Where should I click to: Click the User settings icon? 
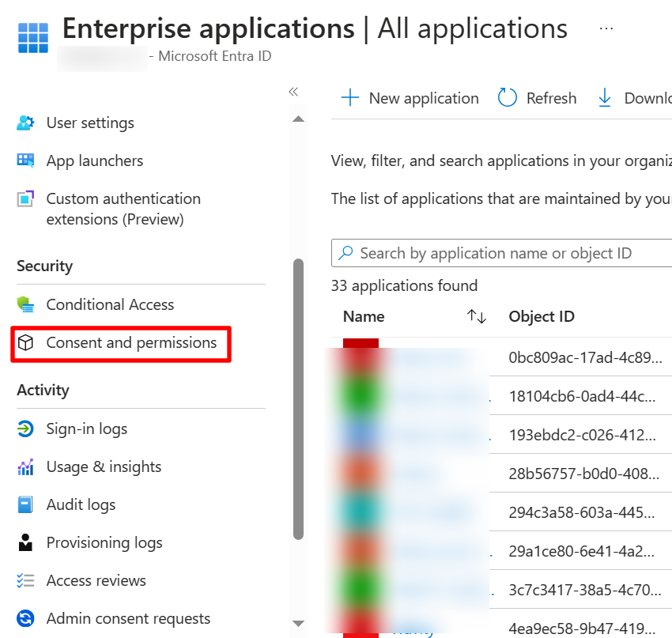[x=25, y=123]
